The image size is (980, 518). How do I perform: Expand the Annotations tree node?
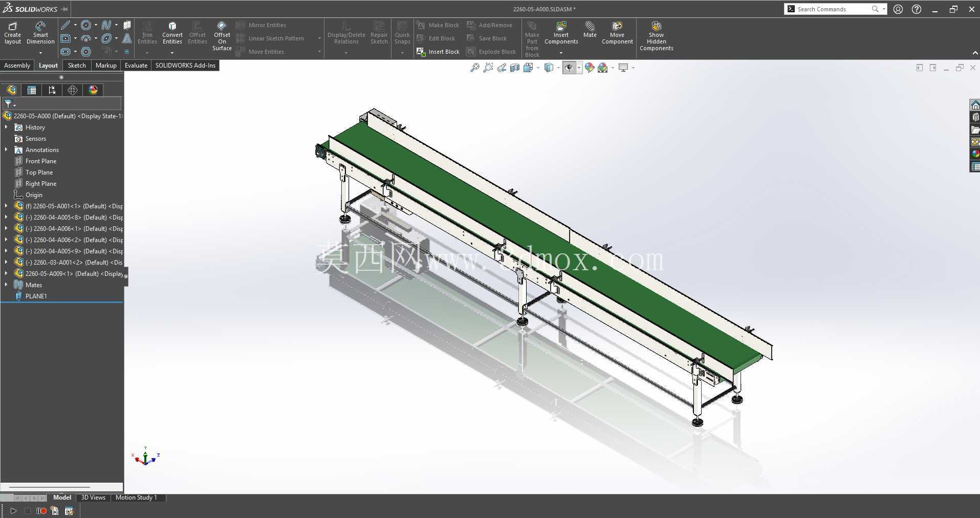click(x=6, y=149)
